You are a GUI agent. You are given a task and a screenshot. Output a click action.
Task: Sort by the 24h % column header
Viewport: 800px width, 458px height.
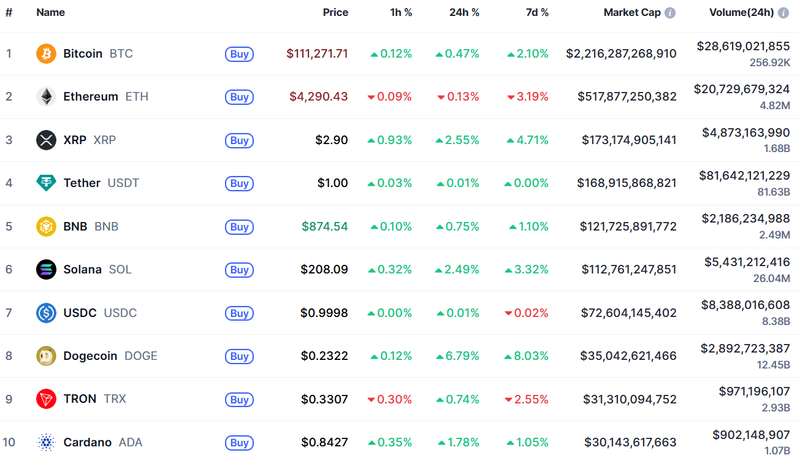click(x=463, y=13)
